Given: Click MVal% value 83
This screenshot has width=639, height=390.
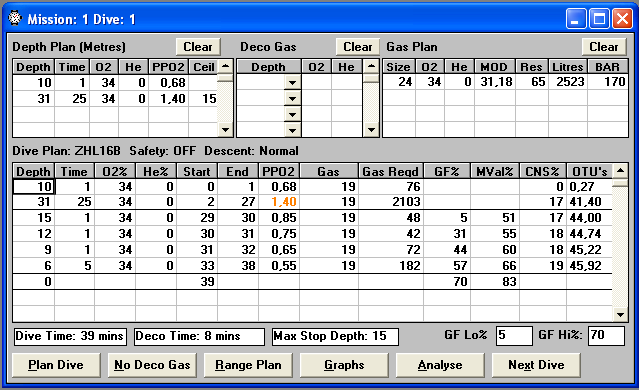Looking at the screenshot, I should click(x=495, y=282).
